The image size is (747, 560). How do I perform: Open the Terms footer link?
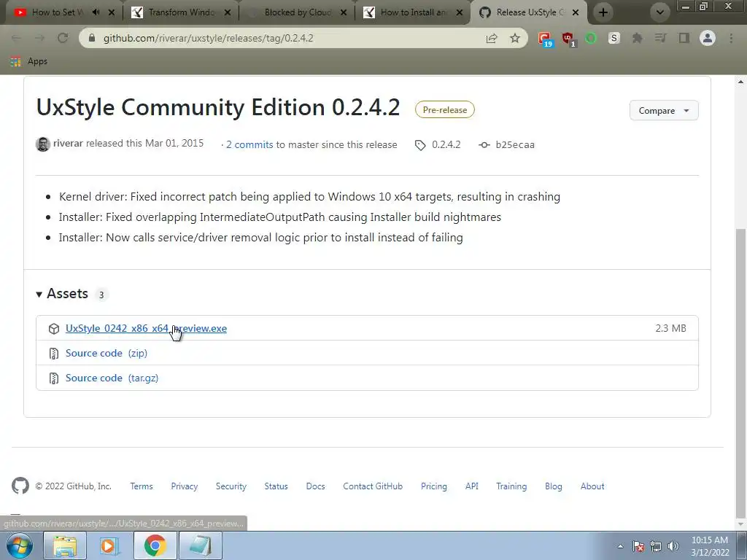click(142, 486)
